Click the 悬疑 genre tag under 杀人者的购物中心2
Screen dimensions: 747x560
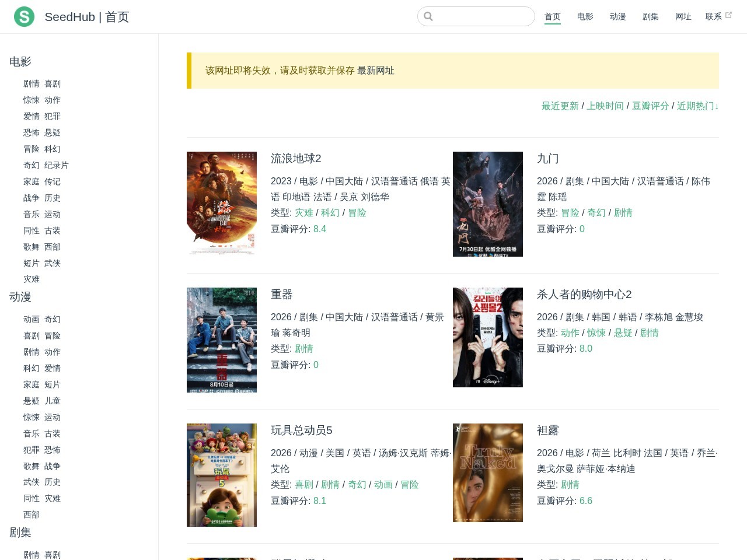point(623,333)
